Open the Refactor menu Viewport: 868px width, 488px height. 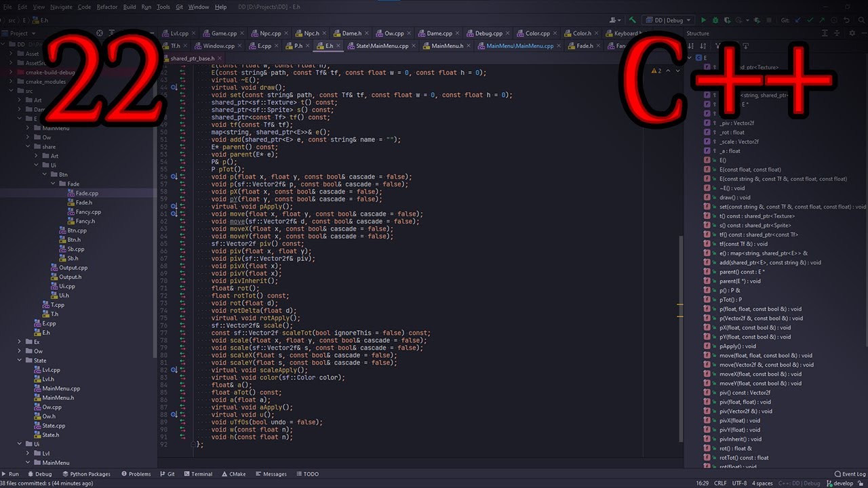tap(106, 7)
